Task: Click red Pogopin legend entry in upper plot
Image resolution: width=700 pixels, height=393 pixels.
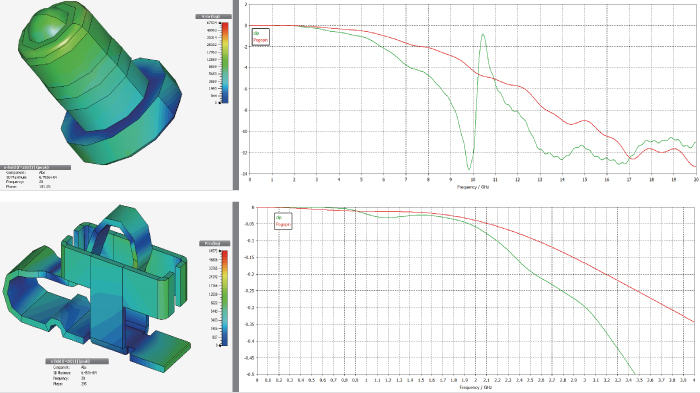Action: 261,41
